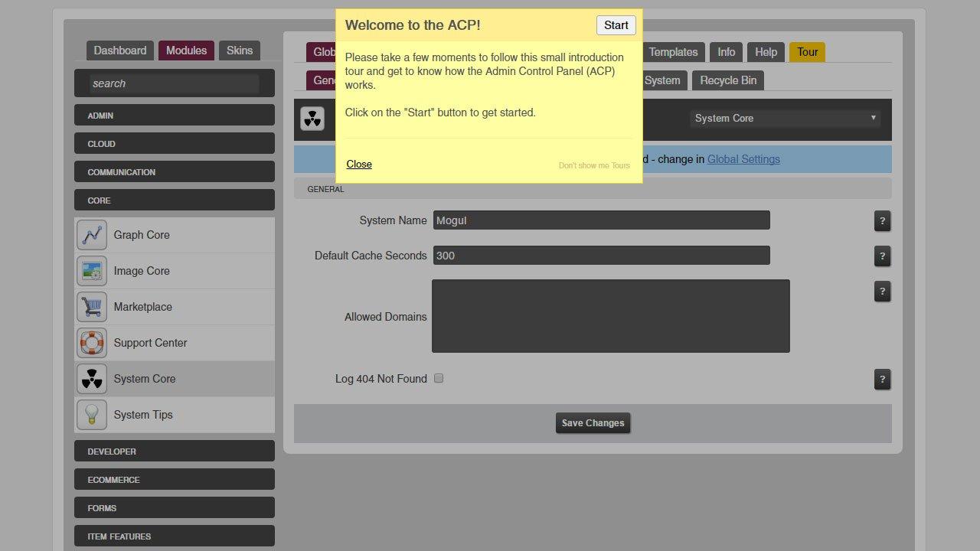980x551 pixels.
Task: Click the Marketplace shopping cart icon
Action: coord(92,307)
